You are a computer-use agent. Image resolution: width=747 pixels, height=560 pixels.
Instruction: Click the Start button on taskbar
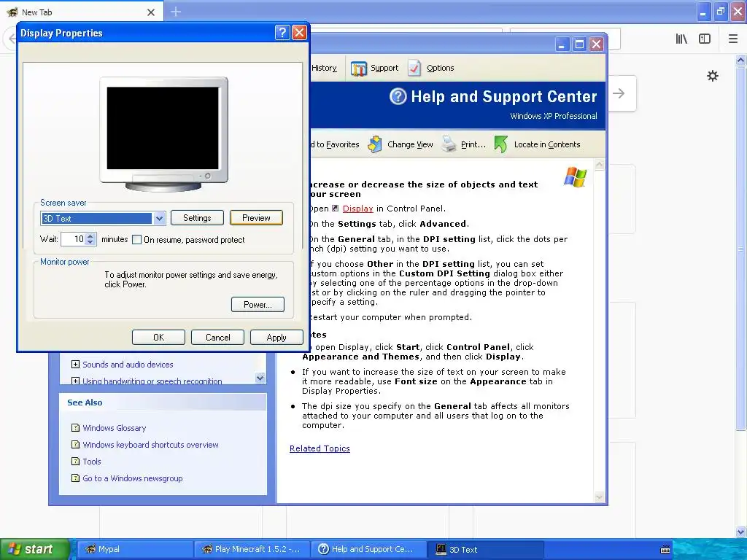click(x=35, y=549)
